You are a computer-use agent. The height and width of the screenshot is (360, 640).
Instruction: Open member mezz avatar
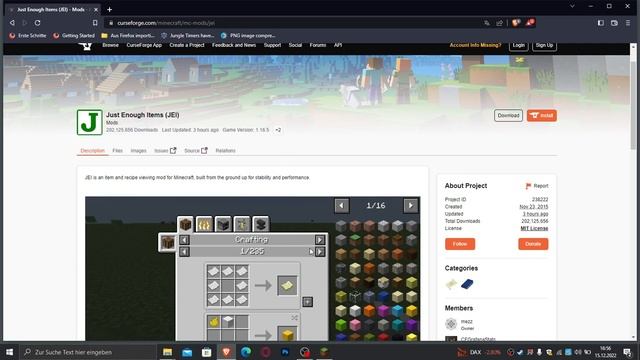click(x=451, y=324)
